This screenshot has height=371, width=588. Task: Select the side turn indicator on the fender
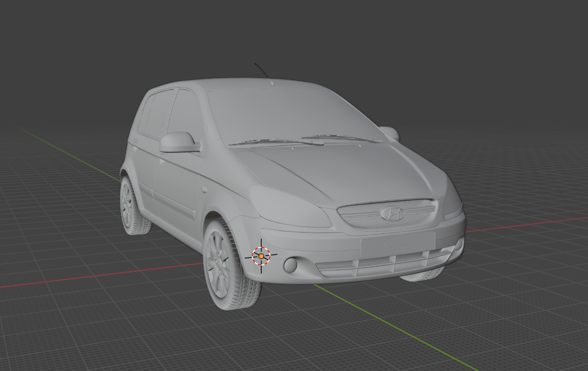click(205, 189)
